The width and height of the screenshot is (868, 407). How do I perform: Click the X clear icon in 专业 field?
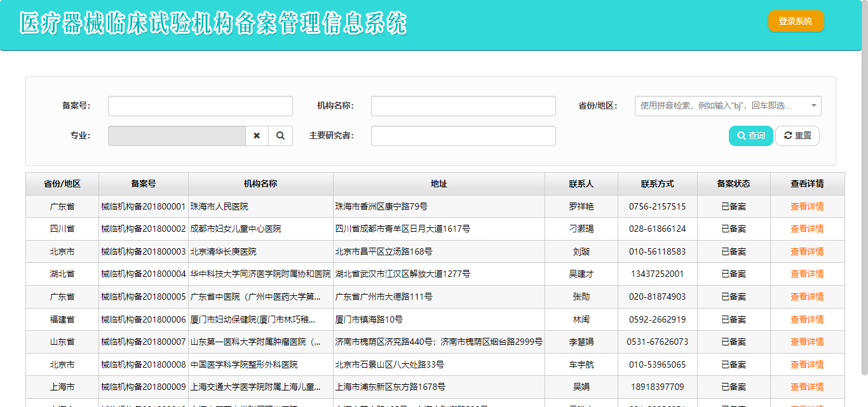coord(257,136)
